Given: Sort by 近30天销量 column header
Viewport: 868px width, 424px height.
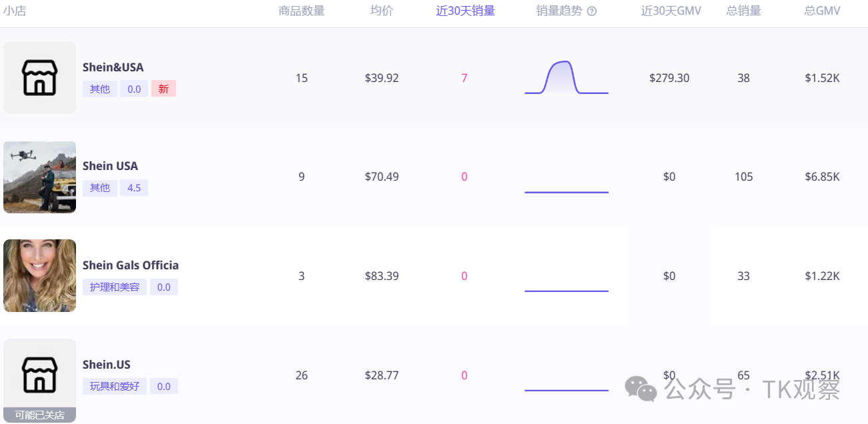Looking at the screenshot, I should tap(465, 11).
